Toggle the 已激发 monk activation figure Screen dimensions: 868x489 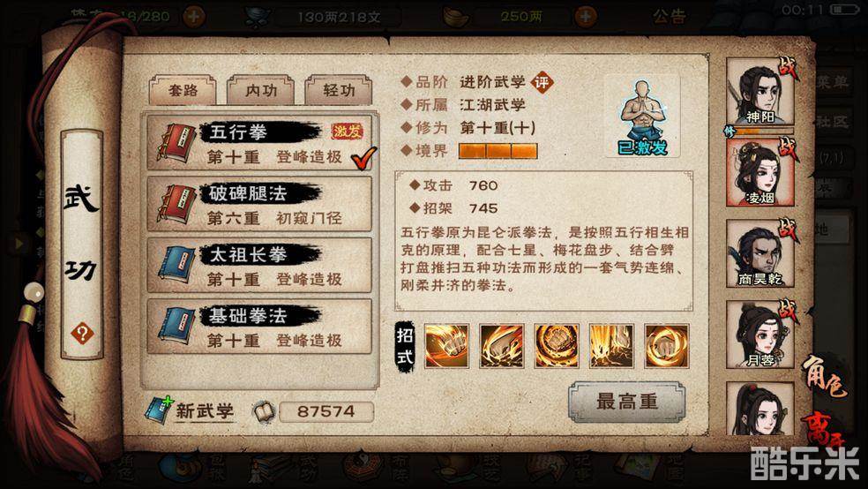pyautogui.click(x=642, y=117)
